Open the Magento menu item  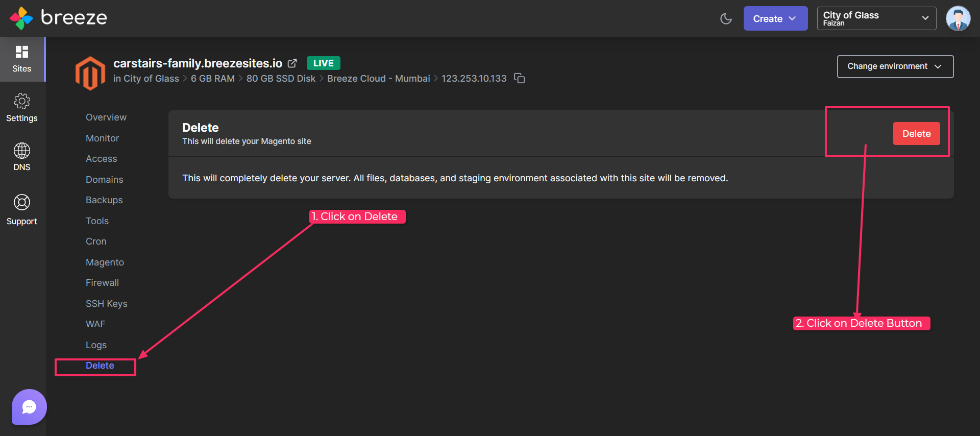tap(105, 262)
